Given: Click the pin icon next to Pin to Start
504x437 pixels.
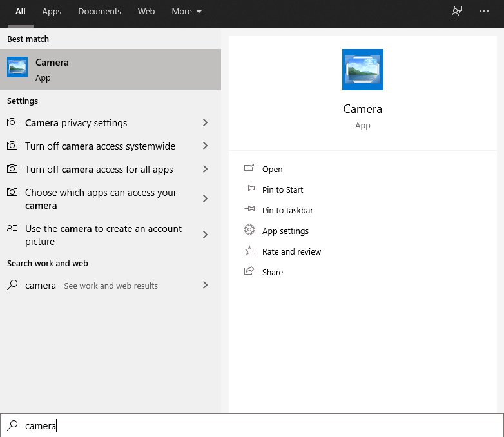Looking at the screenshot, I should pyautogui.click(x=249, y=188).
